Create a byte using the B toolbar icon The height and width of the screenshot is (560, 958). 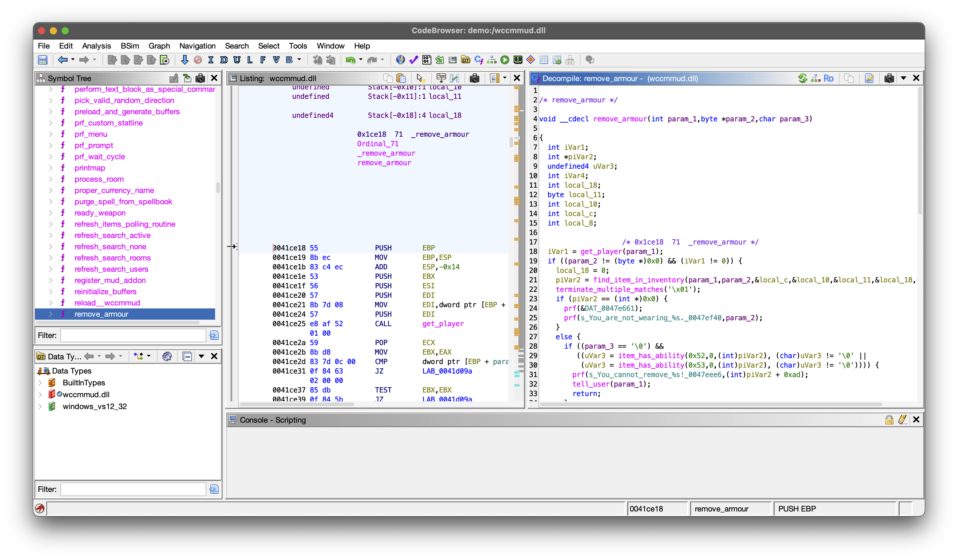pyautogui.click(x=289, y=60)
